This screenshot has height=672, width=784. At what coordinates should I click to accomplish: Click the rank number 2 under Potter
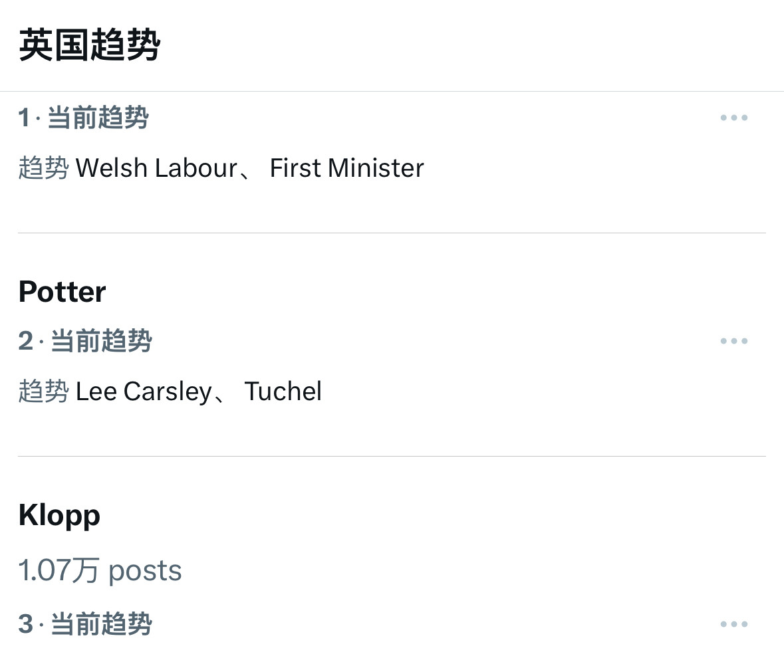coord(25,342)
